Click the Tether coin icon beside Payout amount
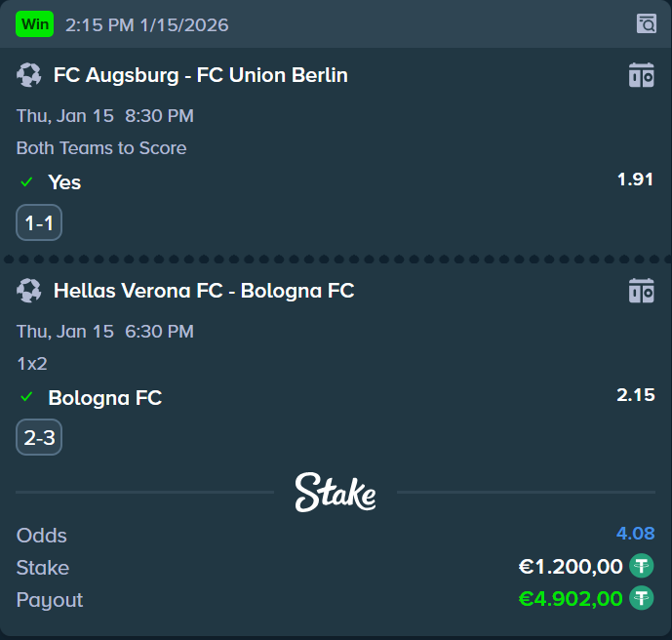The image size is (672, 640). 641,598
